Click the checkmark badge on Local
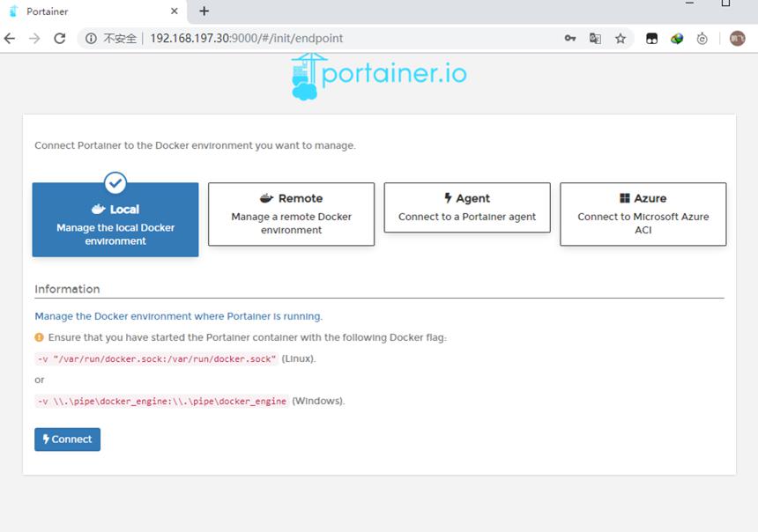 coord(115,182)
